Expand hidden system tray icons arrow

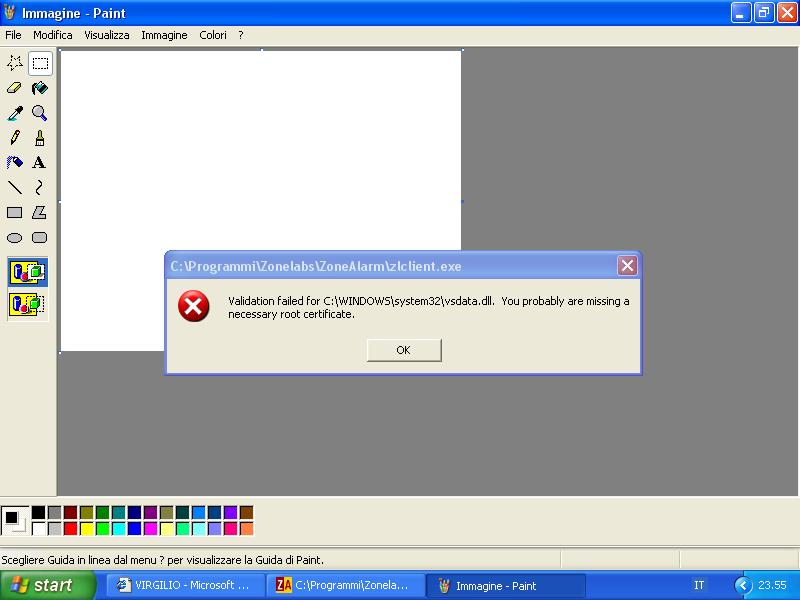coord(743,585)
